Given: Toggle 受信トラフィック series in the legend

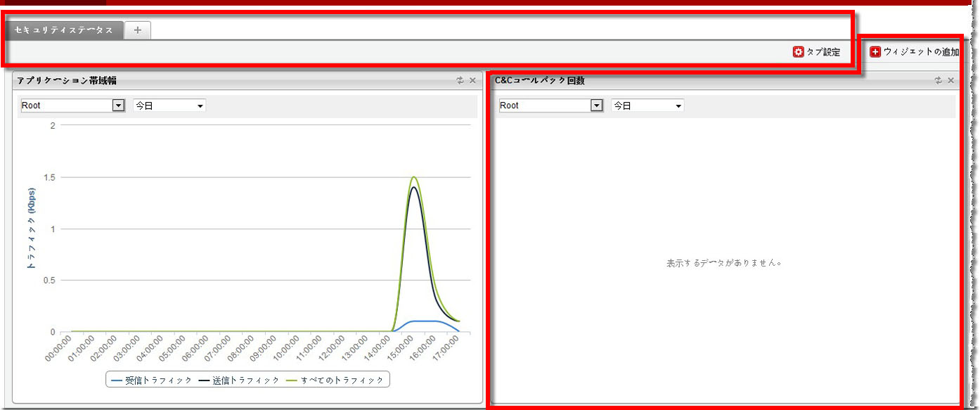Looking at the screenshot, I should click(152, 380).
